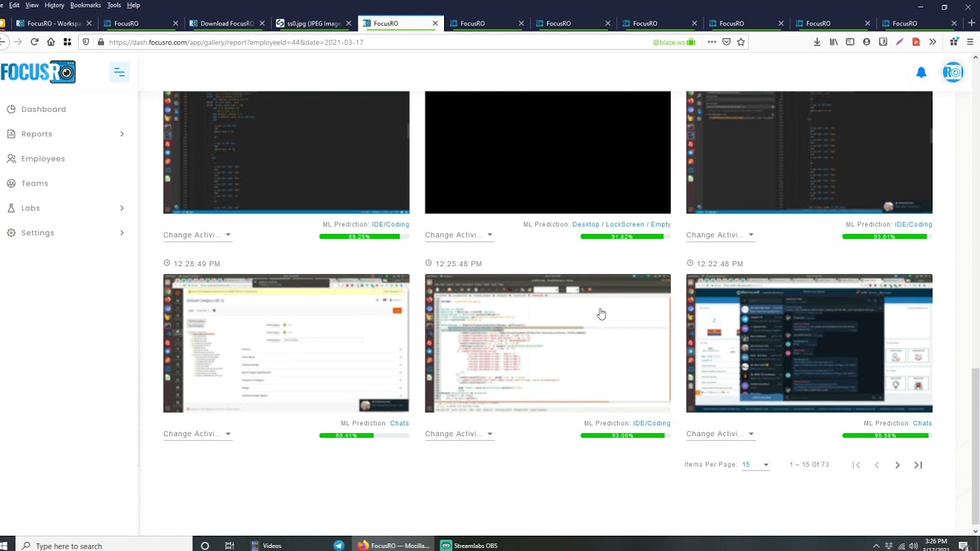Image resolution: width=980 pixels, height=551 pixels.
Task: Open the user profile avatar
Action: (x=952, y=72)
